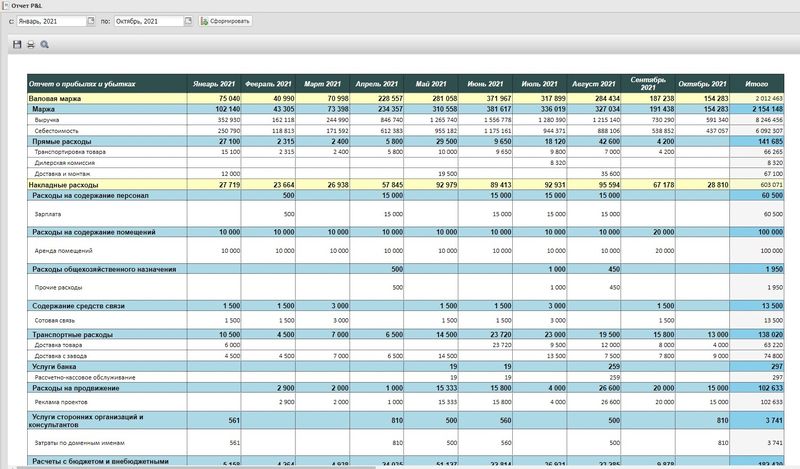Click the Сентябрь 2021 column header
Viewport: 800px width, 469px height.
(x=648, y=84)
